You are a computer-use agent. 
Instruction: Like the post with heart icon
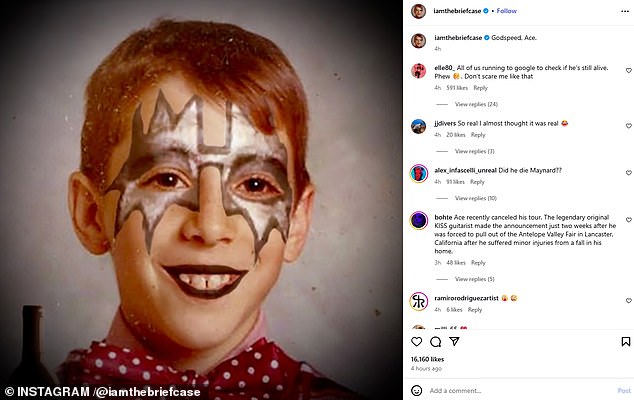417,341
